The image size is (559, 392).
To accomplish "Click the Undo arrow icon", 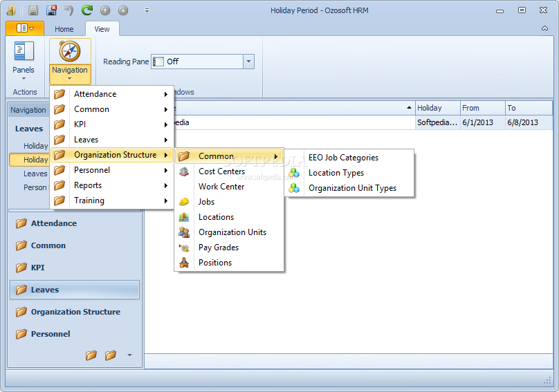I will [x=68, y=10].
